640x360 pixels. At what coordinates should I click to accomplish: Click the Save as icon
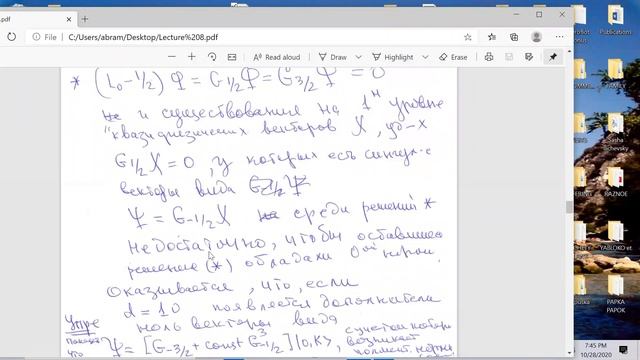tap(529, 57)
